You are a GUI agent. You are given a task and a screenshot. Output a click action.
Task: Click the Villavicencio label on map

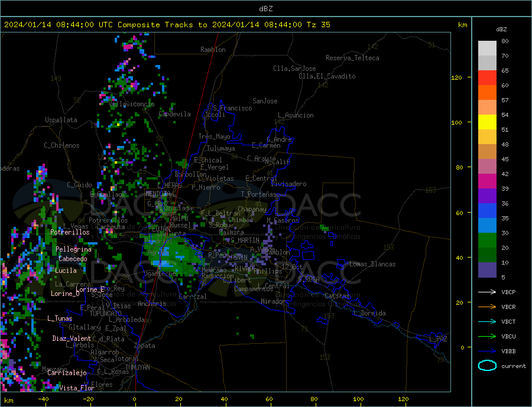click(x=132, y=104)
